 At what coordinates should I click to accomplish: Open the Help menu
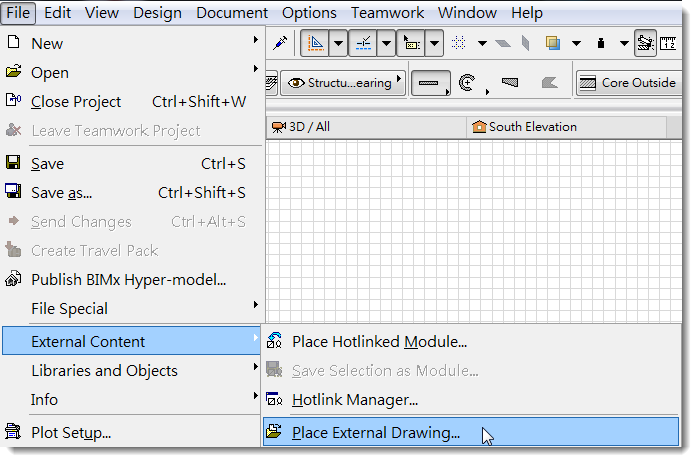[x=527, y=12]
